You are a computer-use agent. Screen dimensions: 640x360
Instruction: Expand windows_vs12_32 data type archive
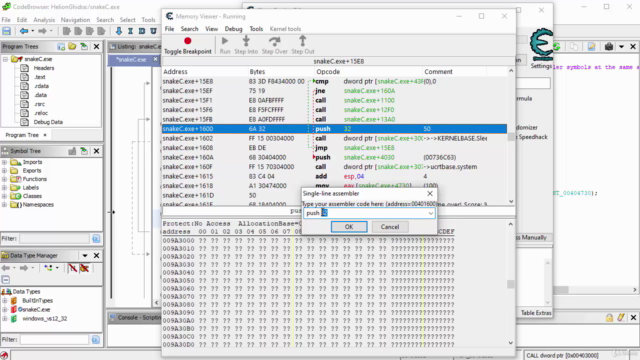point(5,319)
